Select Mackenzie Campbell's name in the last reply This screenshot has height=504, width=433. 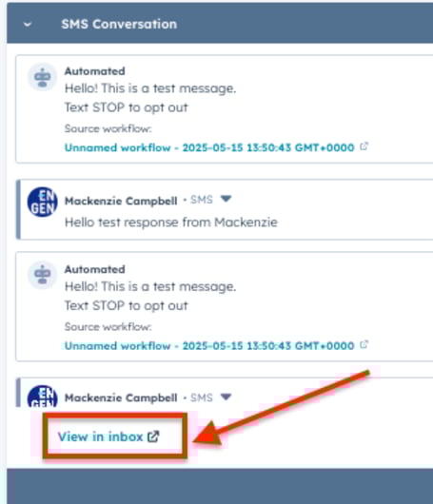121,397
